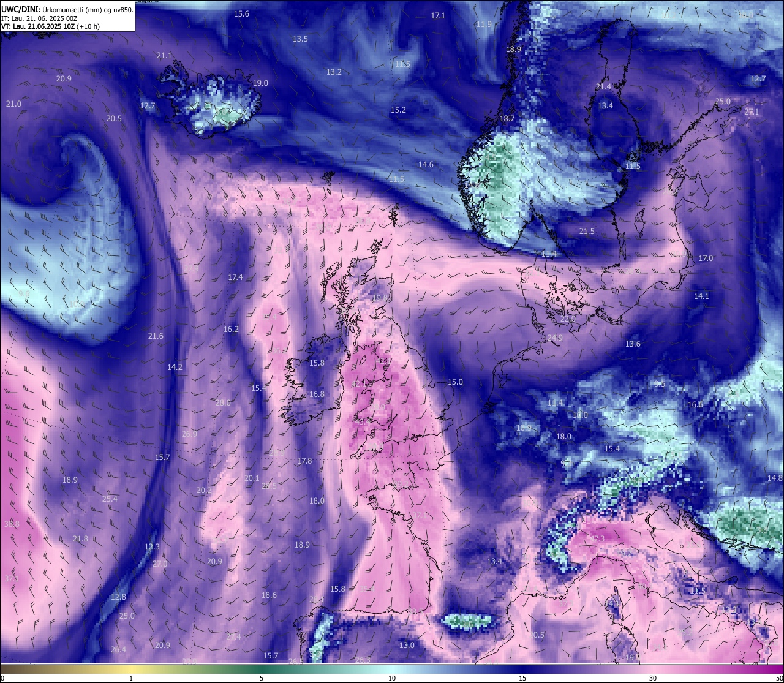The height and width of the screenshot is (683, 784).
Task: Click the color scale label 30
Action: coord(653,678)
